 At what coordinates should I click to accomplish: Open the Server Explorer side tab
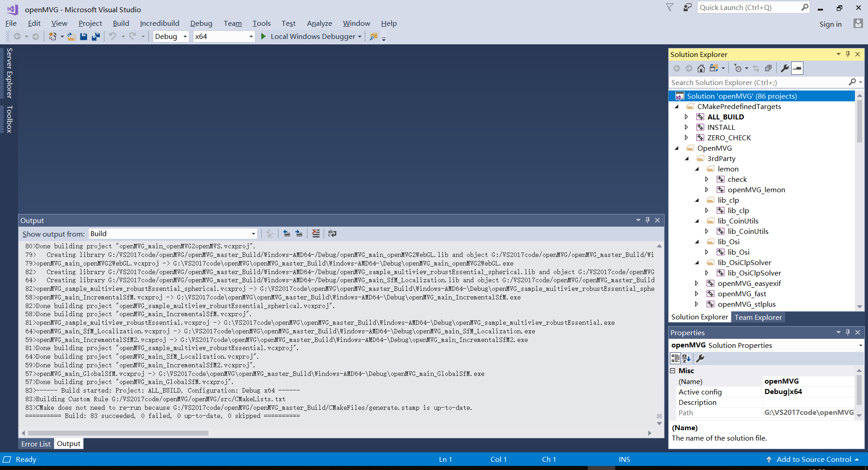(x=9, y=73)
